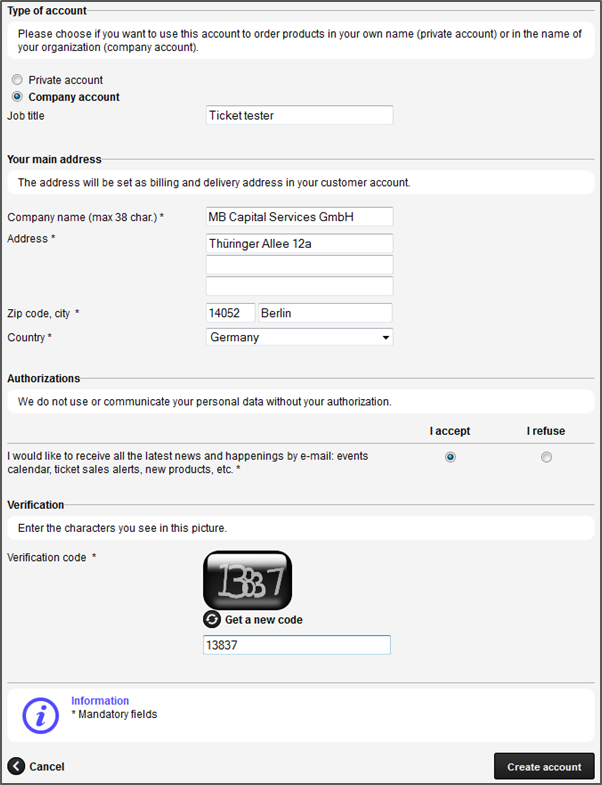Click the blue Information icon

[x=41, y=715]
